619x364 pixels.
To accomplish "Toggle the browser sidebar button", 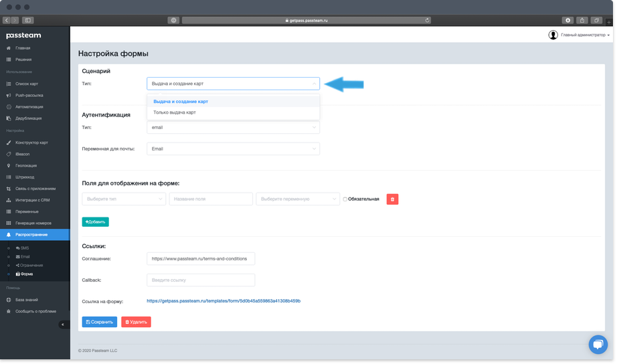I will [x=27, y=20].
